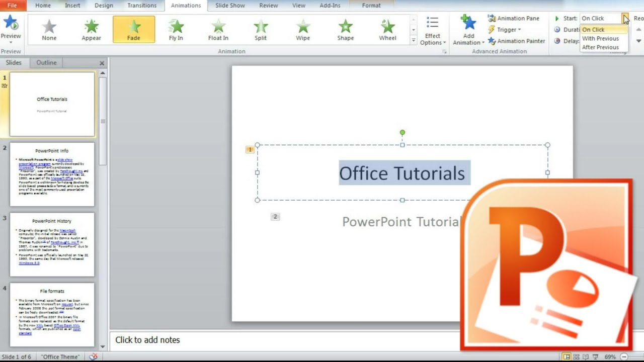Click the Delay clock icon
This screenshot has width=644, height=362.
coord(557,41)
